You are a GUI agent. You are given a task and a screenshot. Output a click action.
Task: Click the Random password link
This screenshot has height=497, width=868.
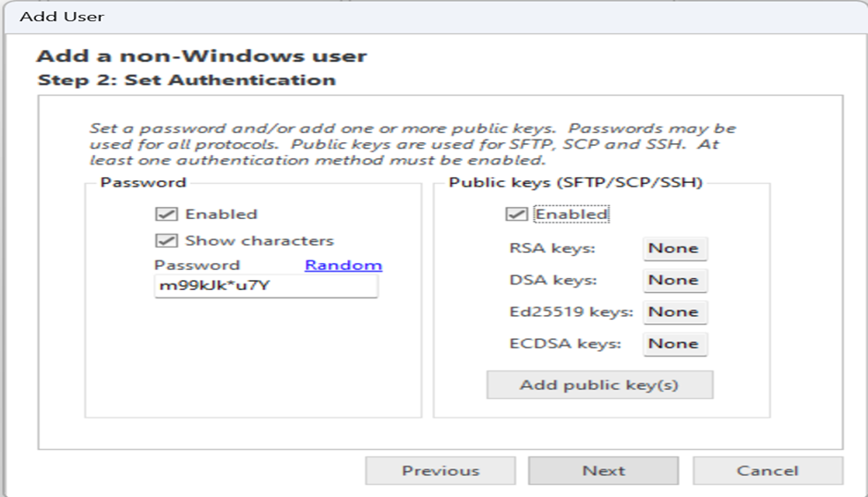tap(344, 265)
